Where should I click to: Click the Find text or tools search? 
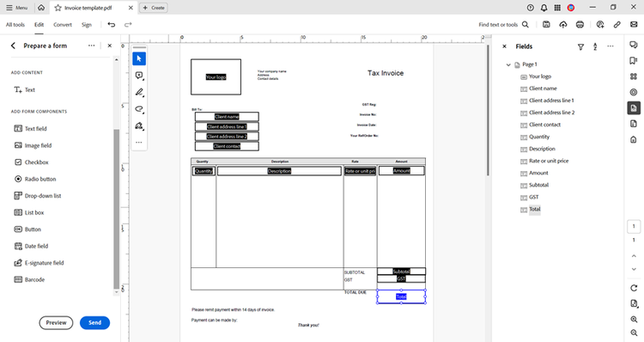click(503, 25)
